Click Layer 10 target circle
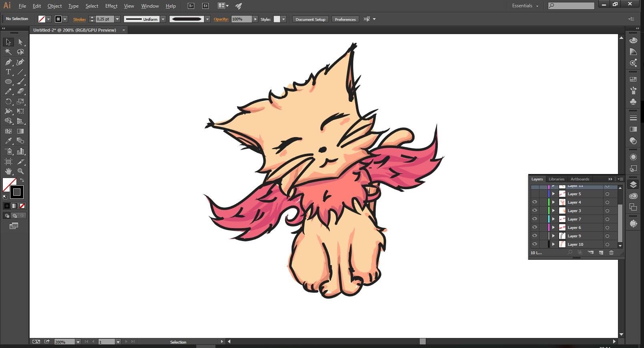The width and height of the screenshot is (644, 348). point(607,244)
